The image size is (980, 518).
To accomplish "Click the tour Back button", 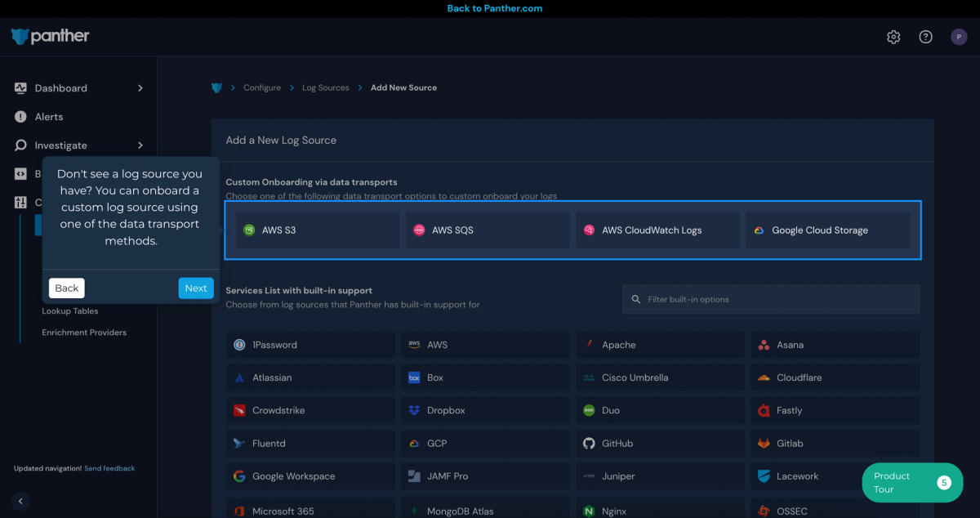I will pos(67,288).
